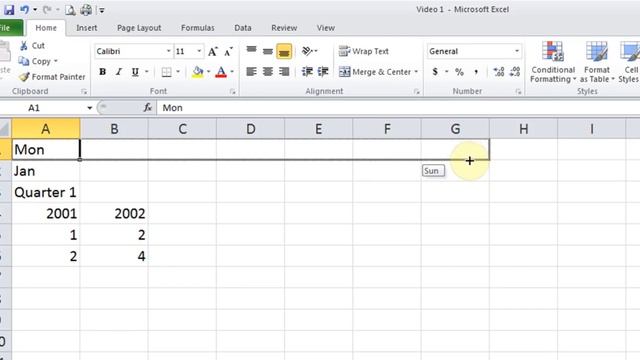Switch to the Home tab

tap(46, 28)
